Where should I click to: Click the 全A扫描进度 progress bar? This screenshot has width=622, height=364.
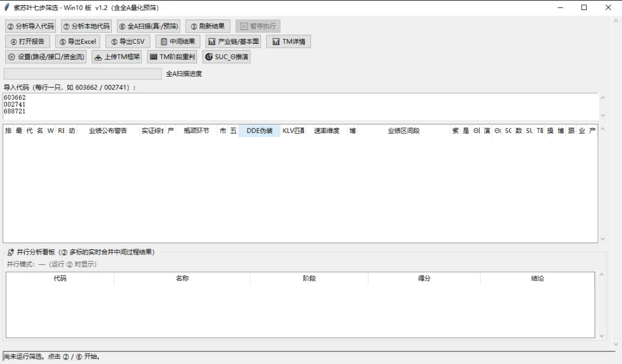[x=82, y=74]
